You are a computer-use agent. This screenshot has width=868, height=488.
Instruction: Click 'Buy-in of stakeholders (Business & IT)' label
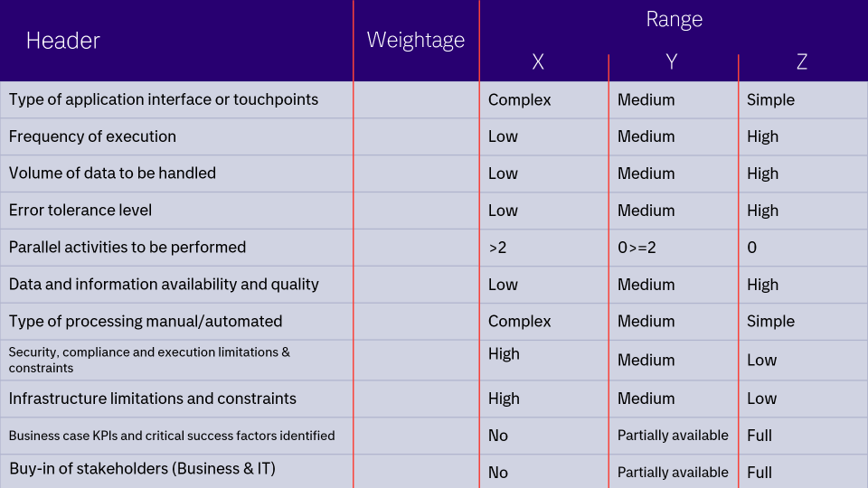(142, 469)
